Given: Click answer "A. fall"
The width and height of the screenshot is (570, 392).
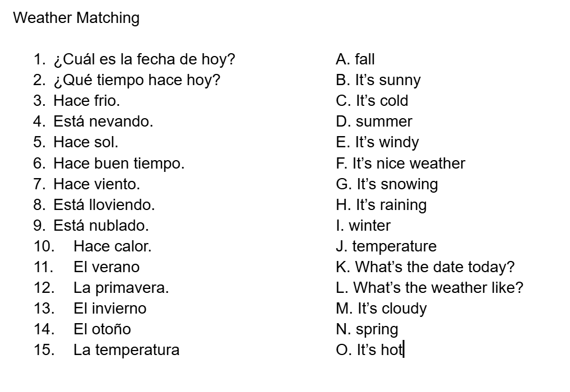Looking at the screenshot, I should click(355, 59).
